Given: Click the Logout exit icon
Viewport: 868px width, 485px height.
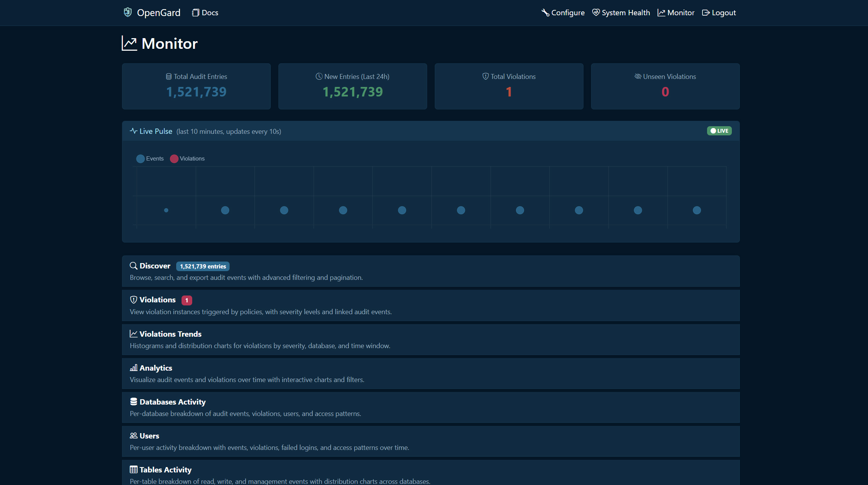Looking at the screenshot, I should 705,12.
